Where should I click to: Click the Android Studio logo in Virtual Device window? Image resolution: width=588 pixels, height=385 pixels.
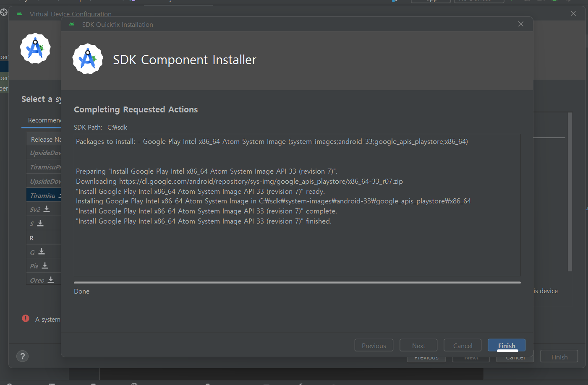pyautogui.click(x=35, y=49)
